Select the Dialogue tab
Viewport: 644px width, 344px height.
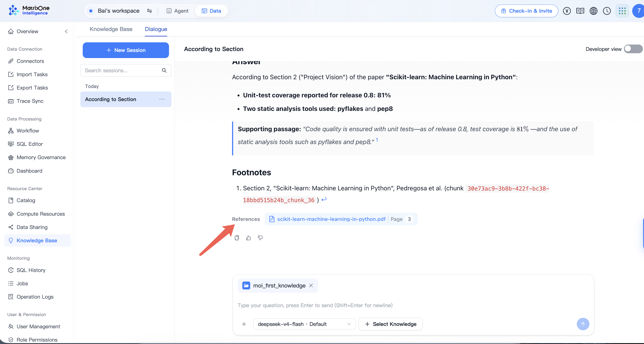click(156, 29)
